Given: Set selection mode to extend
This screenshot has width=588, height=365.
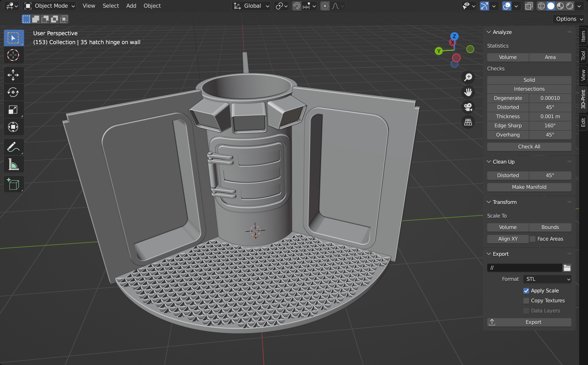Looking at the screenshot, I should click(x=35, y=19).
